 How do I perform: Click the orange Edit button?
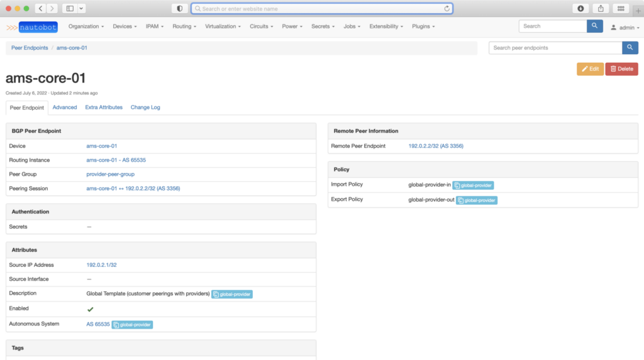point(590,69)
